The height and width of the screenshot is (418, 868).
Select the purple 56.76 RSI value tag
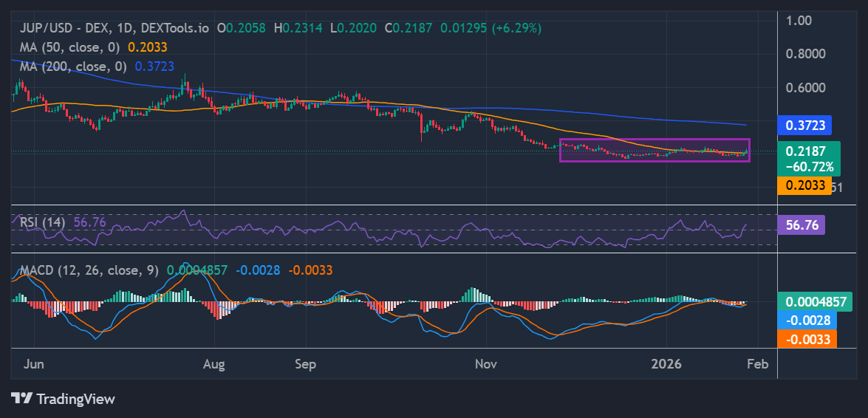click(801, 225)
